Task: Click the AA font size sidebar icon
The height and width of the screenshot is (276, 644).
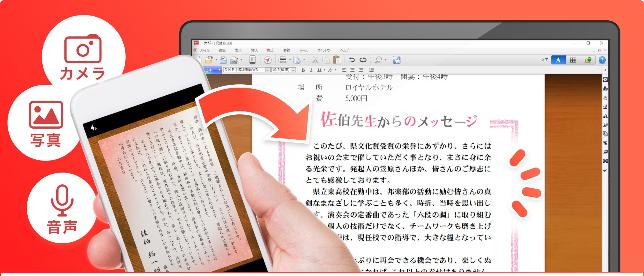Action: [605, 116]
